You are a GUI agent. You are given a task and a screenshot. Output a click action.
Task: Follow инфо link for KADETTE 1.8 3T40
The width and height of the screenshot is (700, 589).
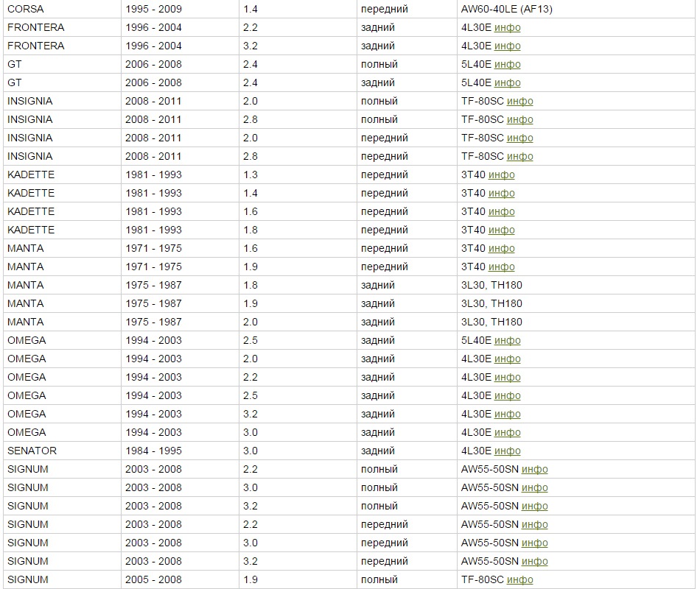pyautogui.click(x=501, y=230)
